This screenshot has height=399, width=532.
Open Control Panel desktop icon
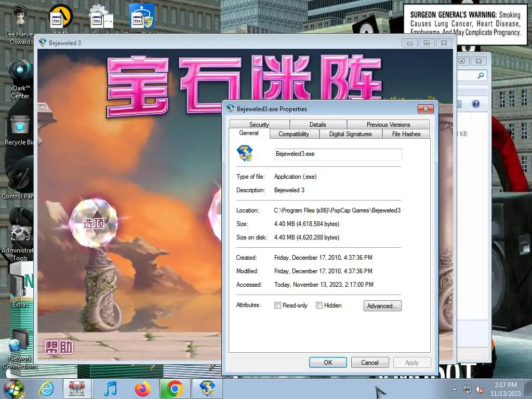click(x=18, y=183)
